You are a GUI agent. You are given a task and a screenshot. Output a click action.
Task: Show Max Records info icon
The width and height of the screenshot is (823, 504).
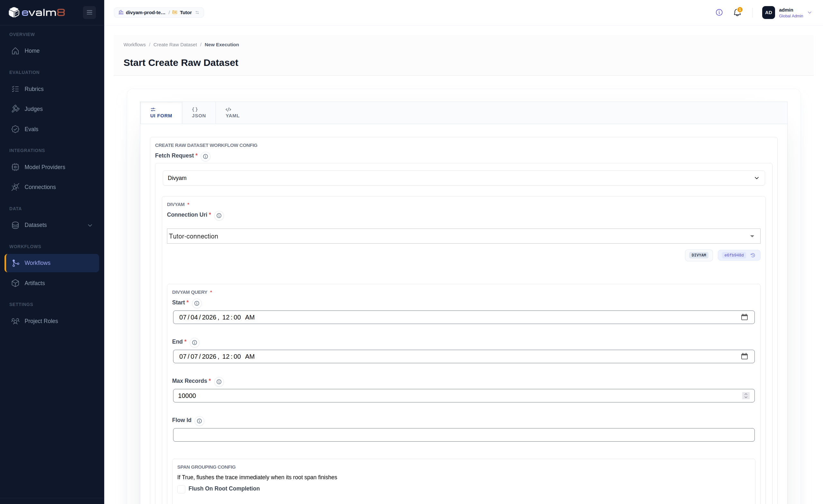[219, 382]
